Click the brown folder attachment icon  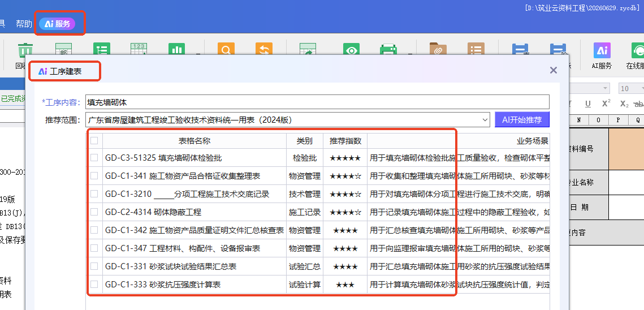point(438,49)
